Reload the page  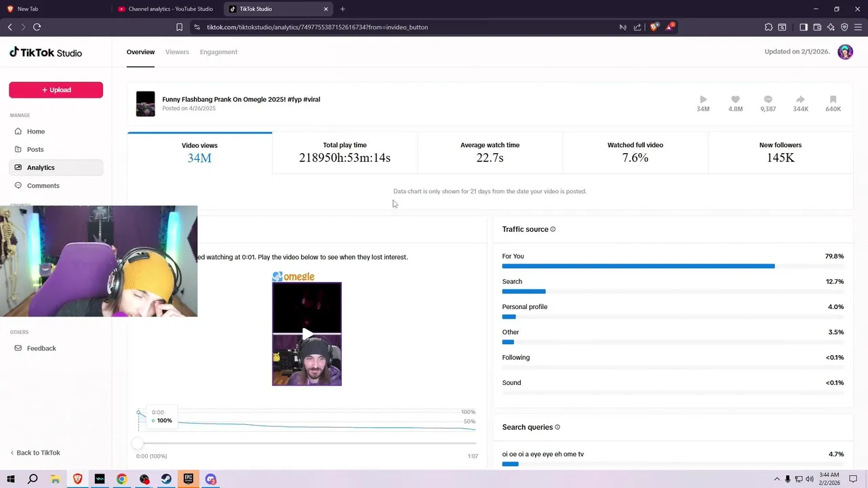(37, 27)
